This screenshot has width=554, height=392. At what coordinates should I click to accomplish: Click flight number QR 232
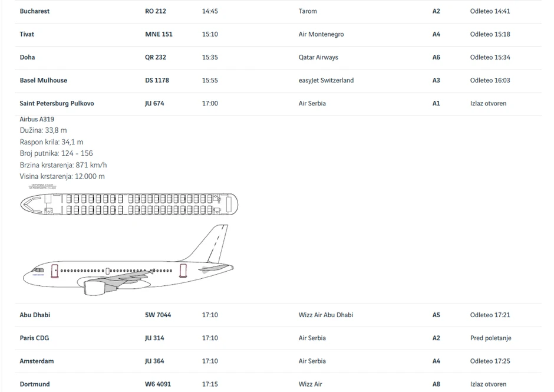tap(156, 57)
